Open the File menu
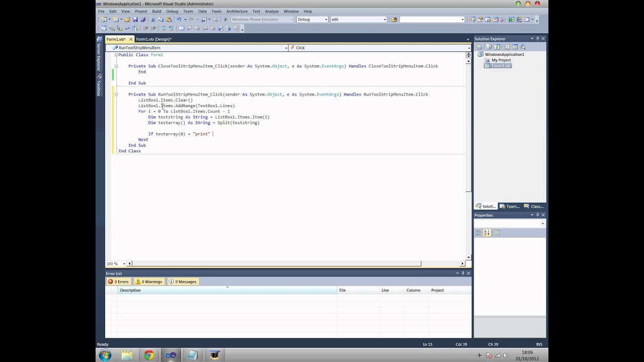Screen dimensions: 644x362 tap(101, 11)
